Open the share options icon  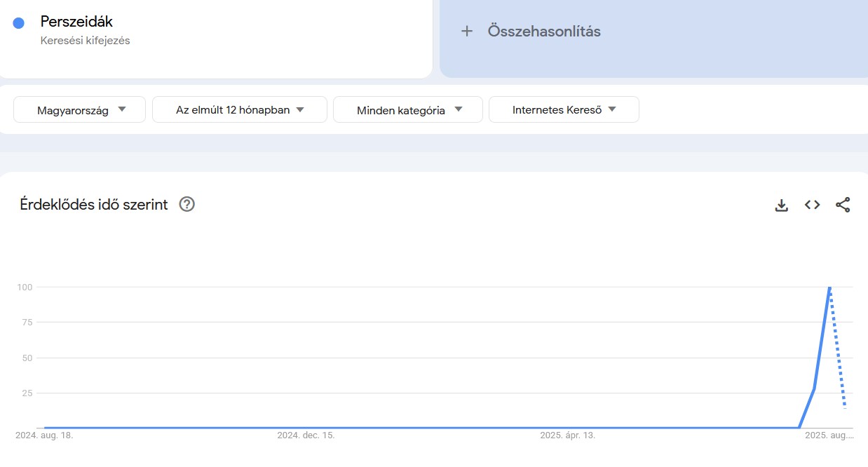pyautogui.click(x=843, y=205)
